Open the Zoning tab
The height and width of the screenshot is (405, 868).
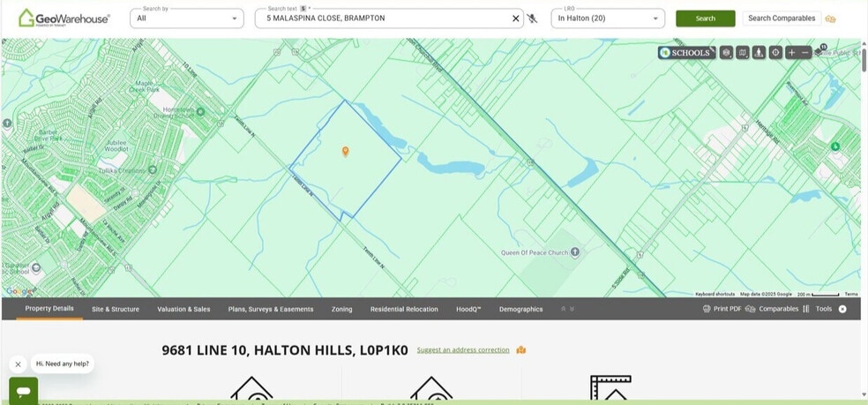(x=341, y=310)
